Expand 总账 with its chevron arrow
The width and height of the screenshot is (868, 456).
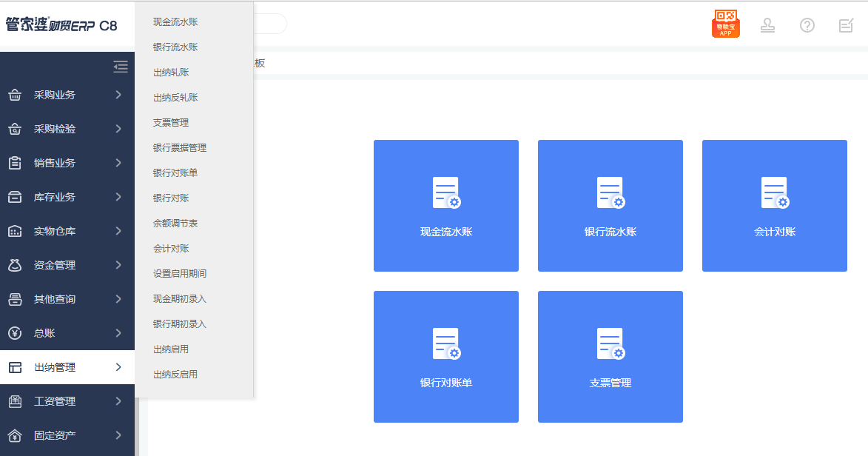click(x=118, y=333)
